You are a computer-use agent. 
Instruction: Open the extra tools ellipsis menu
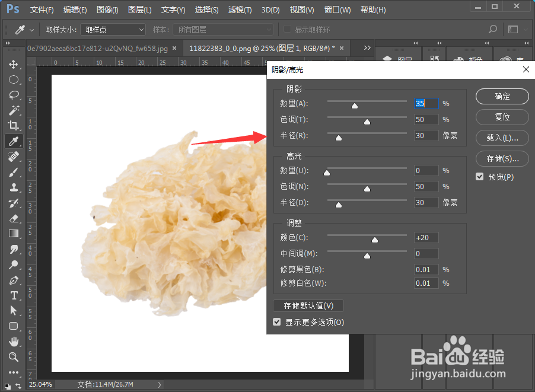pyautogui.click(x=14, y=372)
